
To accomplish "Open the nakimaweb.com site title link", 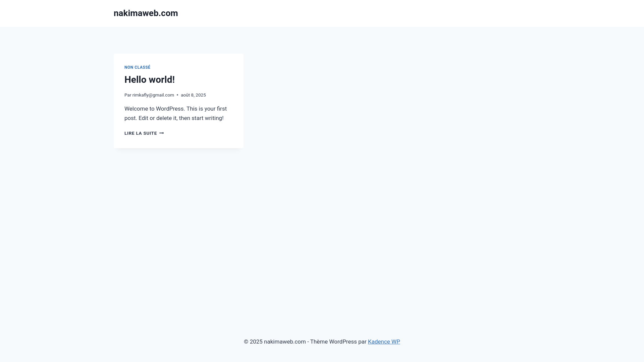I will 146,13.
